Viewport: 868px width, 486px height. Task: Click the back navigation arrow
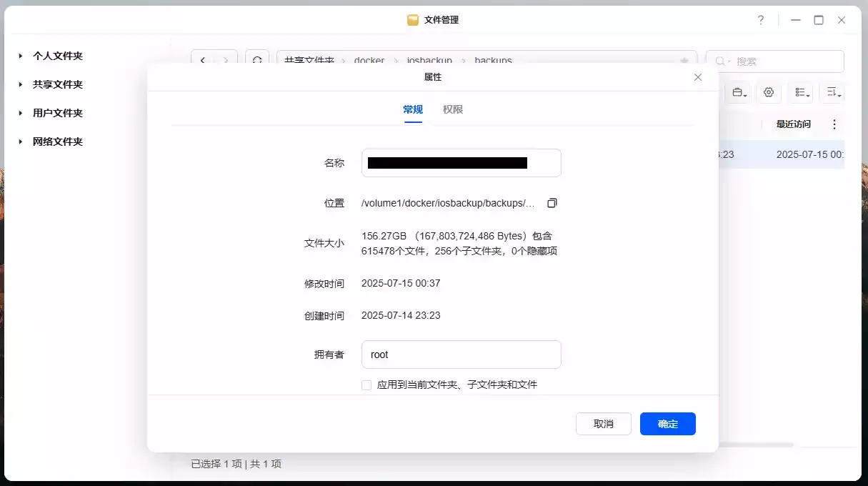click(x=203, y=61)
